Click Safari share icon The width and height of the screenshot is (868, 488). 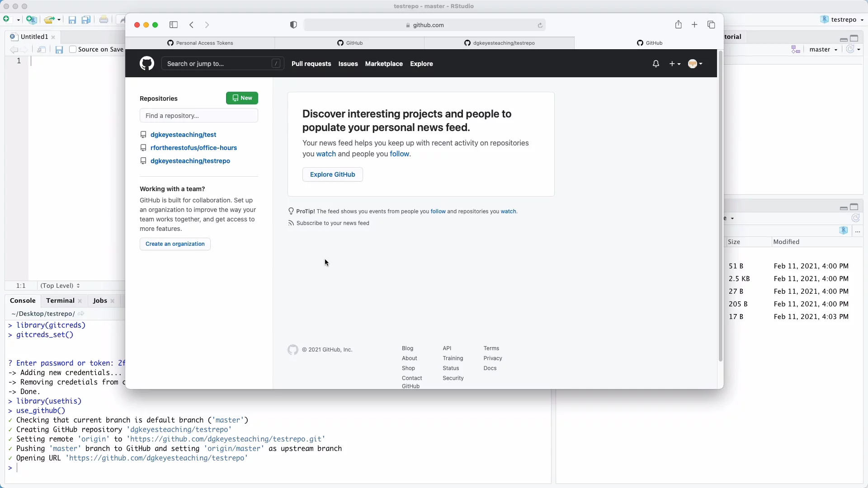tap(678, 25)
